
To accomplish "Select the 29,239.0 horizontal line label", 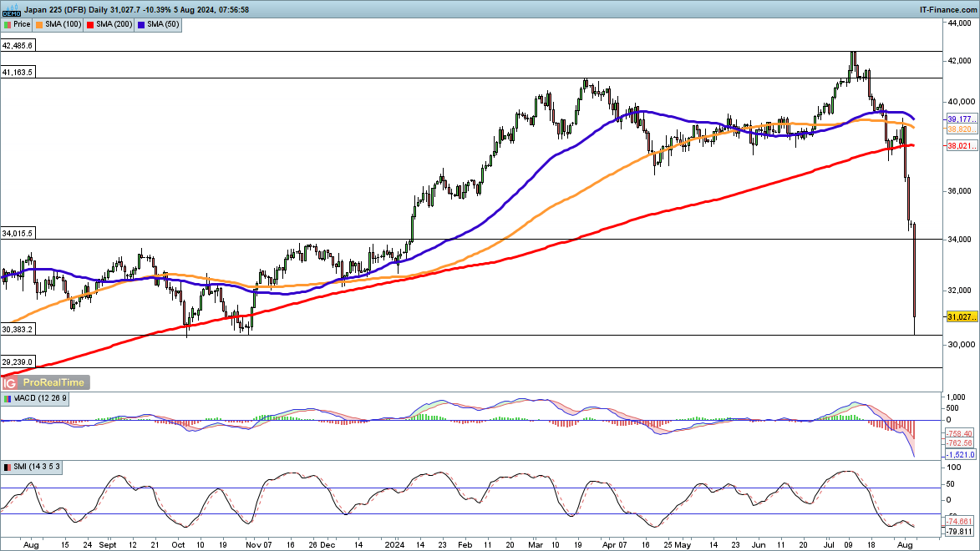I will [x=18, y=361].
